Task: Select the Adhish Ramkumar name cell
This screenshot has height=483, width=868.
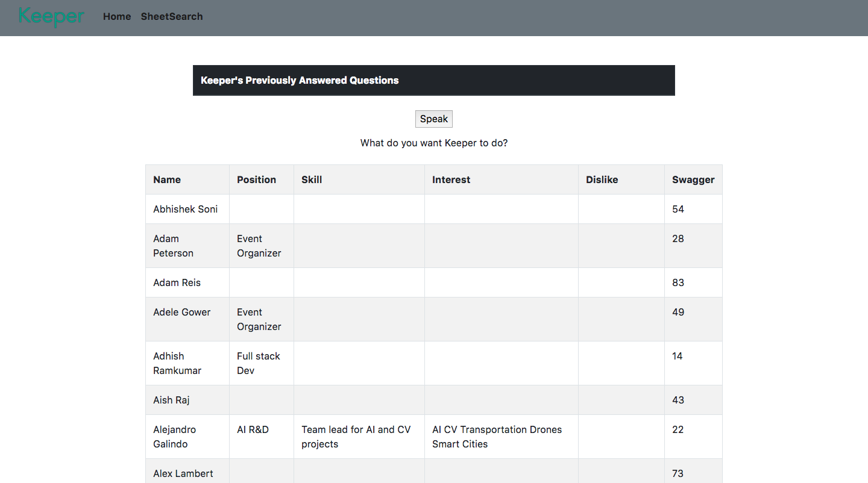Action: 187,363
